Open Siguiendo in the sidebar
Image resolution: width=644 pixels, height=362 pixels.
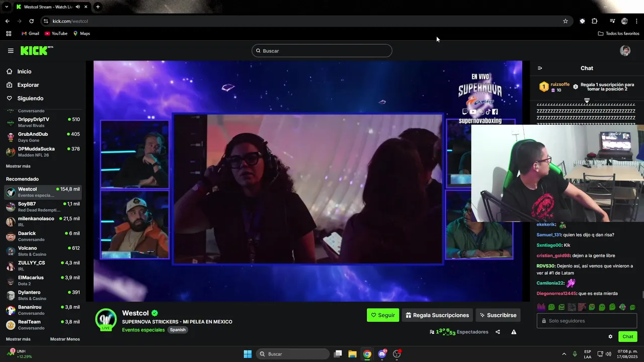(25, 99)
